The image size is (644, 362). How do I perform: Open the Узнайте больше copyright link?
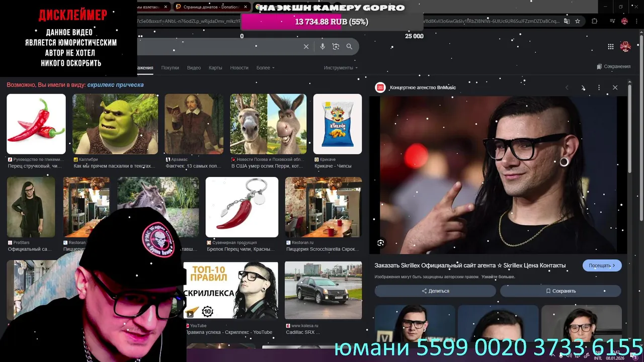(498, 277)
